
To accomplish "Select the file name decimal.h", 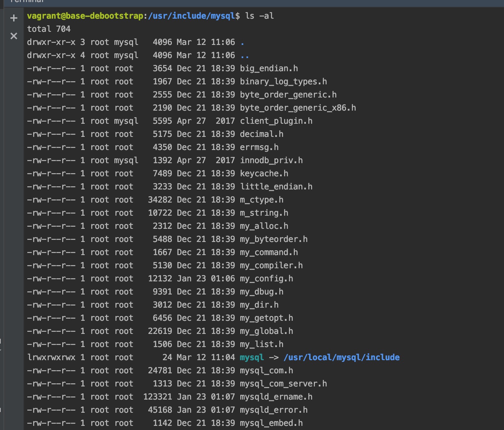I will point(262,134).
